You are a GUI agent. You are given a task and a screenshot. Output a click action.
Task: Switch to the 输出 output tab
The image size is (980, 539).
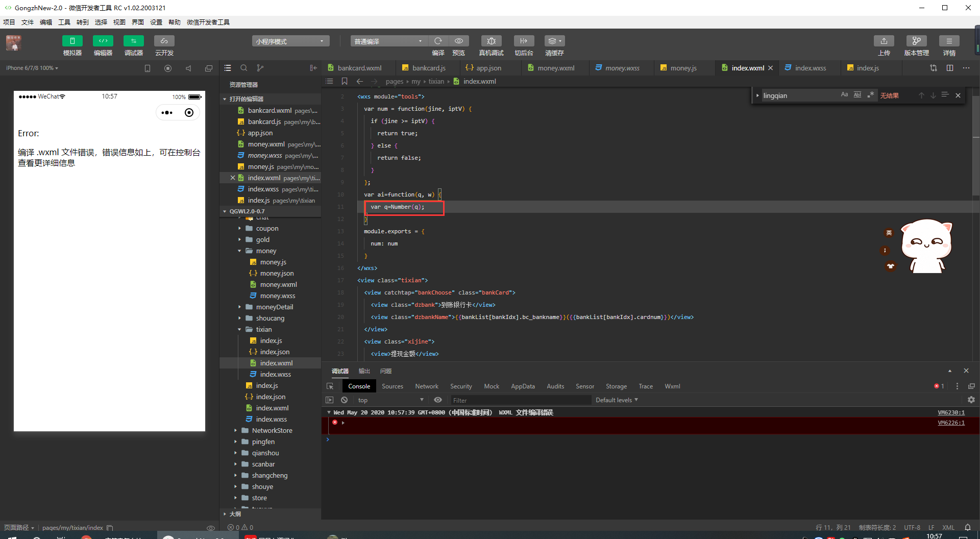pyautogui.click(x=364, y=371)
